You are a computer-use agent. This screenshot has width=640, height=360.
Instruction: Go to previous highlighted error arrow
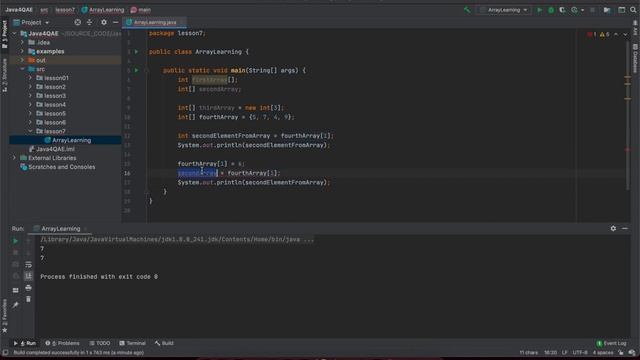pyautogui.click(x=616, y=35)
